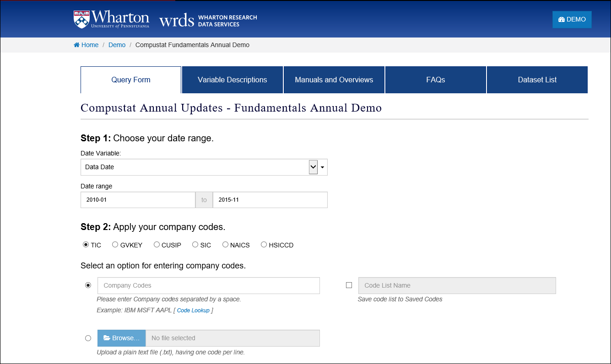Click the folder icon on the Browse button
The image size is (611, 364).
[107, 338]
